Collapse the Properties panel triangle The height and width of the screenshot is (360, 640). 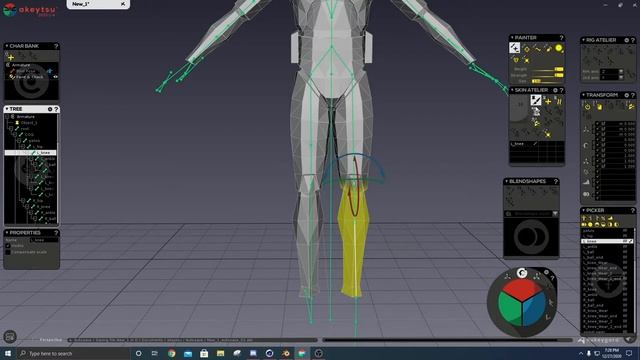click(7, 233)
